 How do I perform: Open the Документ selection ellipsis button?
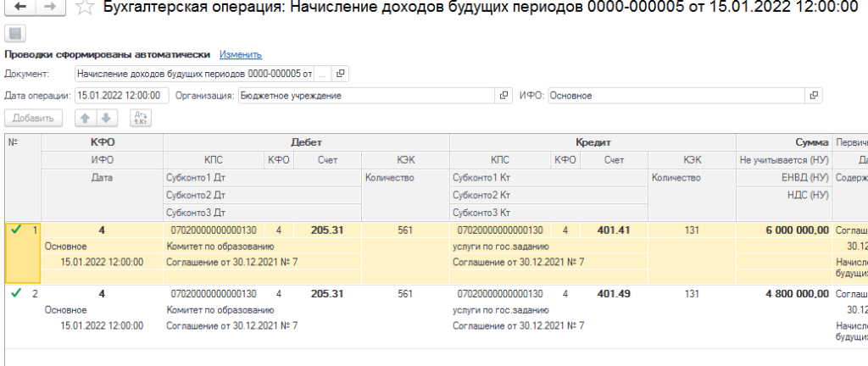[x=322, y=74]
